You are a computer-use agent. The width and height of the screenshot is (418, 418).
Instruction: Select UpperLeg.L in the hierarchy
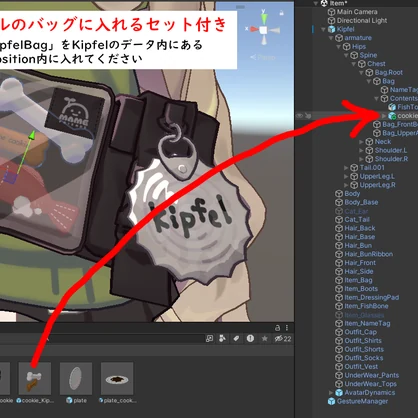377,176
